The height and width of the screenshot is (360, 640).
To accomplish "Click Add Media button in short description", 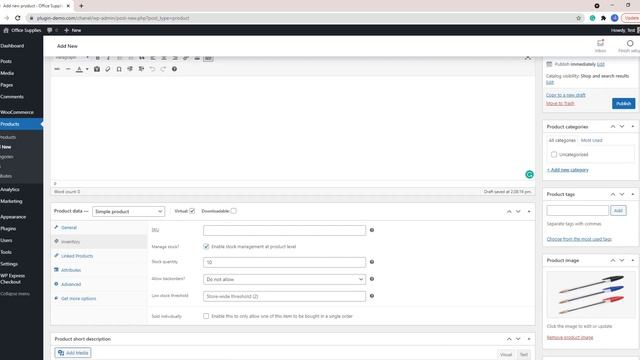I will pos(73,353).
